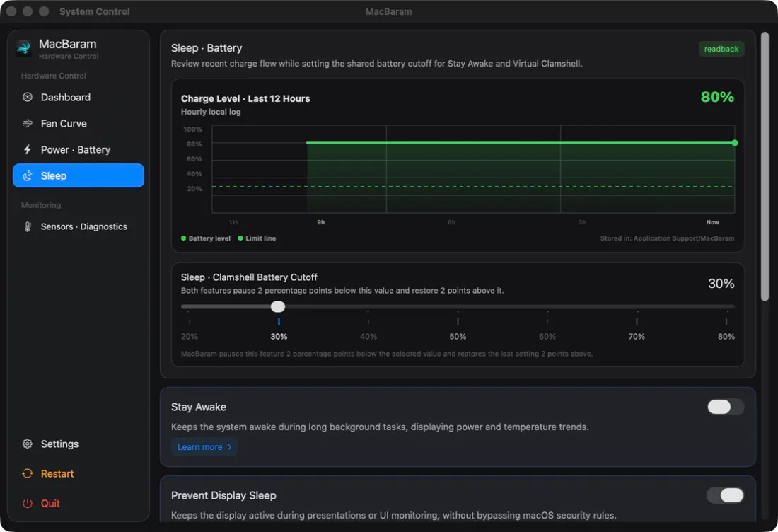Click the Restart button label

57,473
